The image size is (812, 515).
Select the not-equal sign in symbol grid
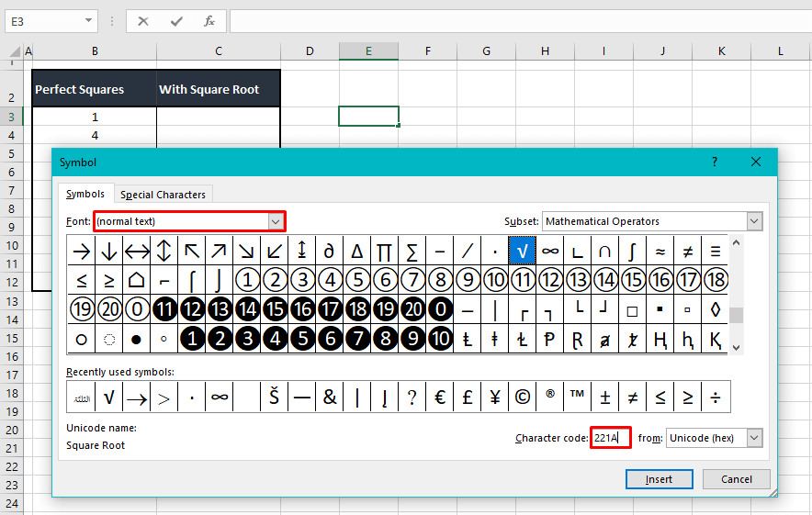click(688, 250)
